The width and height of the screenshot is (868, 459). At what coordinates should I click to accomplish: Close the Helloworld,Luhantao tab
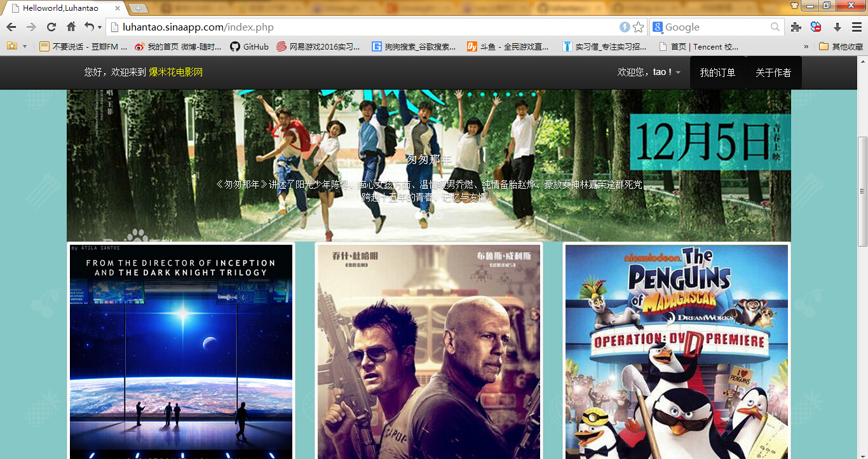118,8
